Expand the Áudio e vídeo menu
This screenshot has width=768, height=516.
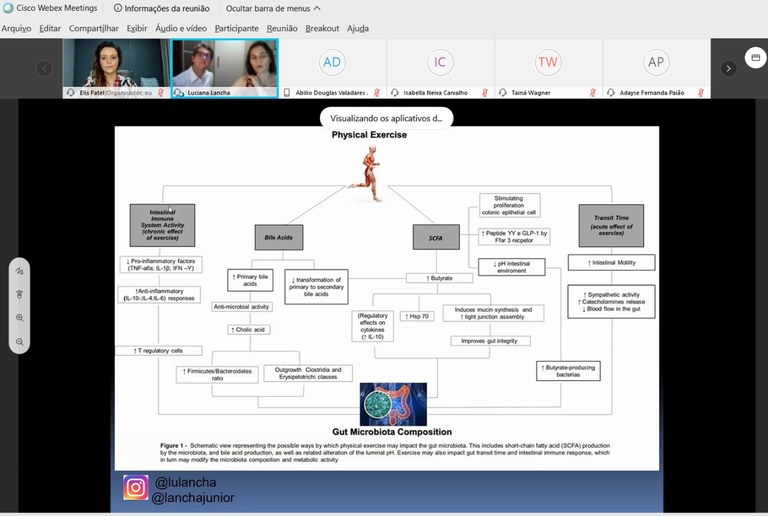(x=181, y=28)
